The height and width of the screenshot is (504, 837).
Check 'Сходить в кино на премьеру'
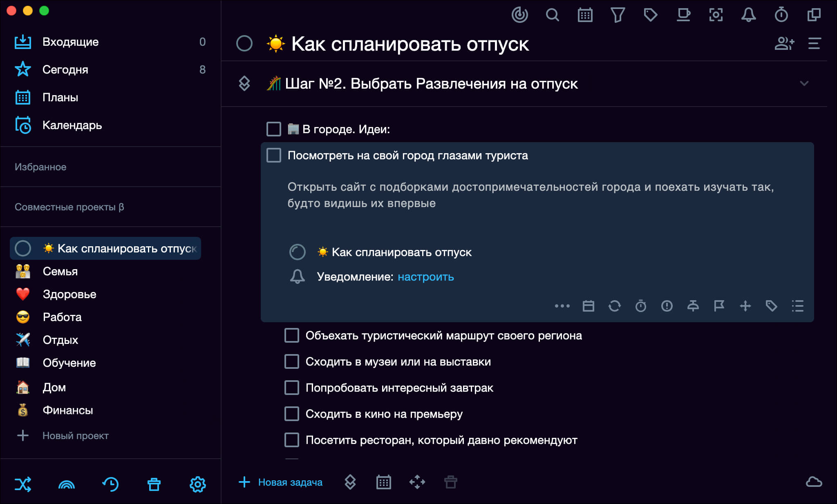tap(292, 414)
